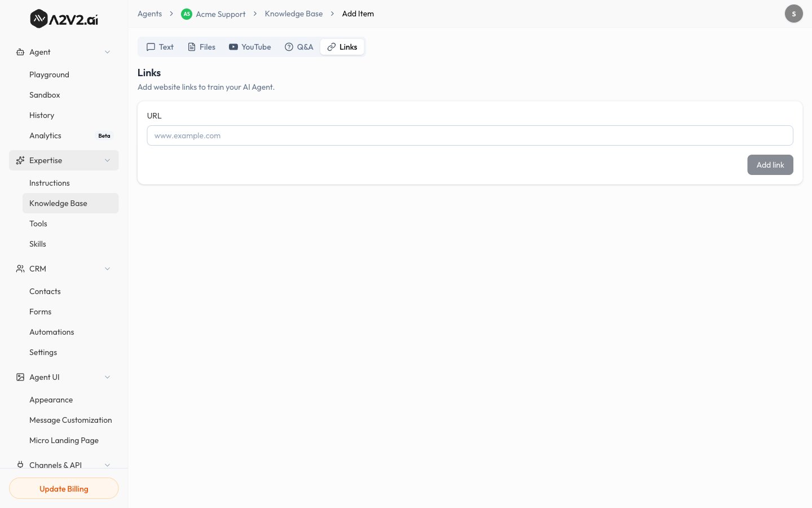This screenshot has height=508, width=812.
Task: Click the Files tab document icon
Action: [192, 47]
